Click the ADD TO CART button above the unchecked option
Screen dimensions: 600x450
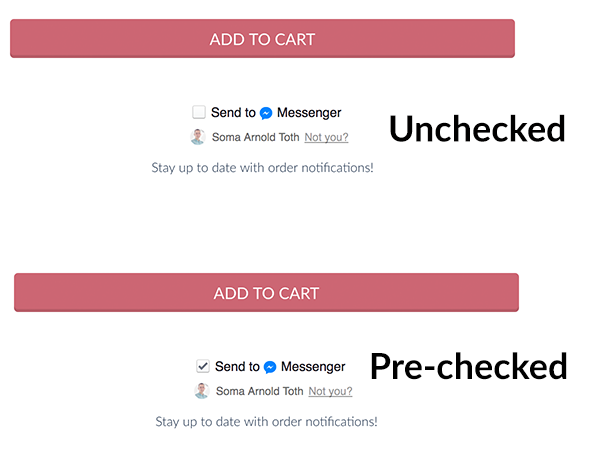point(262,39)
